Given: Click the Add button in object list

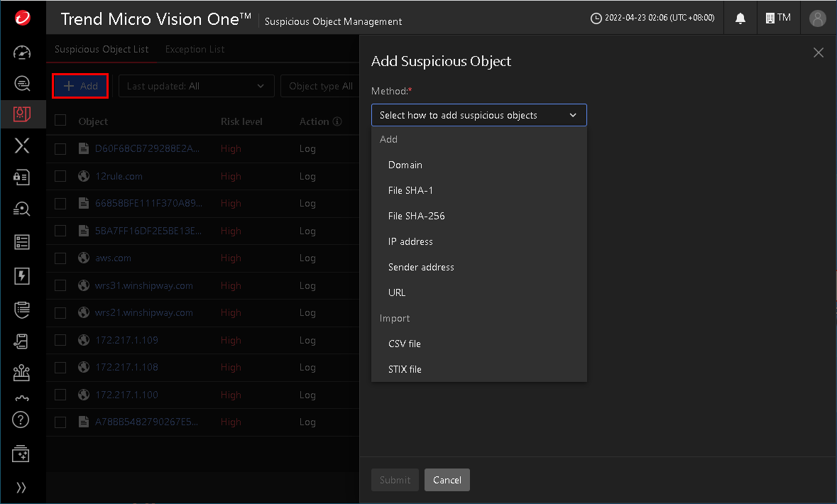Looking at the screenshot, I should click(80, 86).
